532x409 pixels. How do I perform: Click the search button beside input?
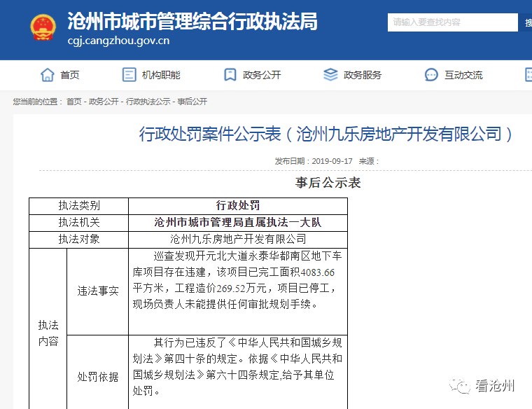pos(526,22)
